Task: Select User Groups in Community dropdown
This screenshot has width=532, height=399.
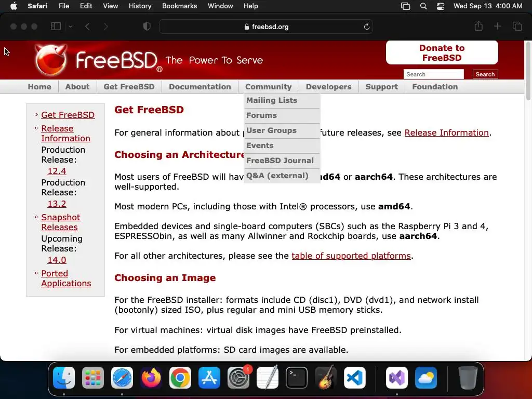Action: coord(282,130)
